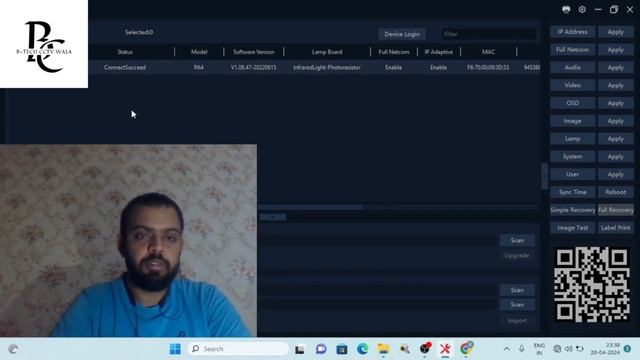Open the settings gear in title bar
The image size is (640, 360).
point(582,9)
